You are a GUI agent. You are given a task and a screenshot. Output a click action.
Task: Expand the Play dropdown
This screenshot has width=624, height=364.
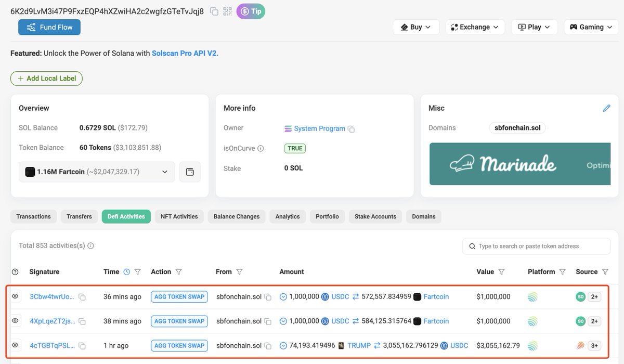(x=535, y=27)
